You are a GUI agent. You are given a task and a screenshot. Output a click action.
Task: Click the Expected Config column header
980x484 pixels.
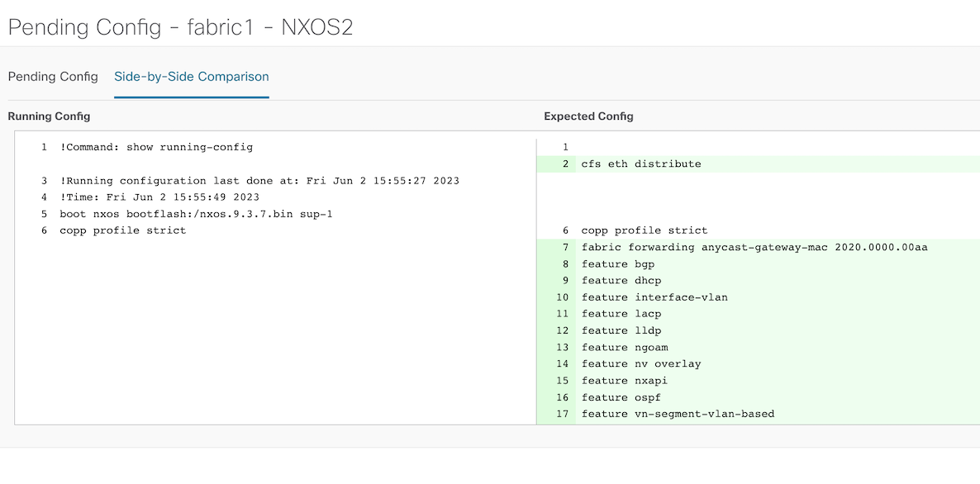tap(588, 116)
